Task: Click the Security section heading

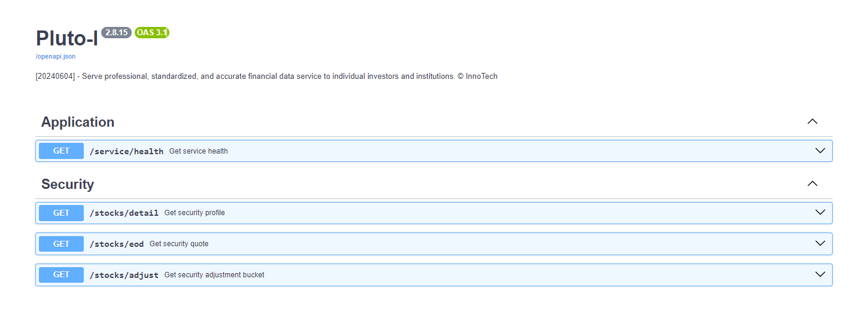Action: click(68, 184)
